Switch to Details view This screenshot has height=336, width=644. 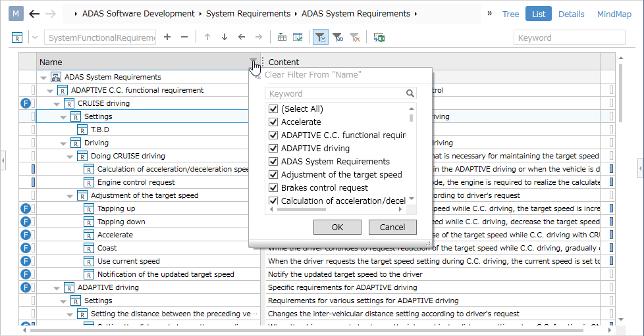572,14
